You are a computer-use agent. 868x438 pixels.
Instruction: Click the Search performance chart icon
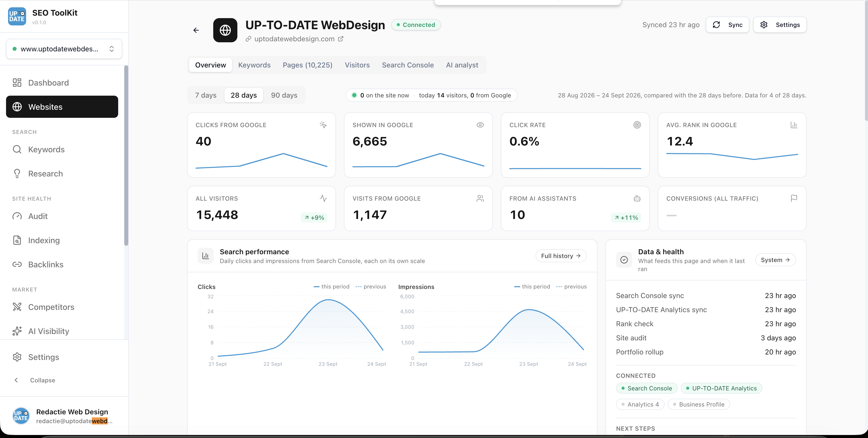(x=205, y=256)
